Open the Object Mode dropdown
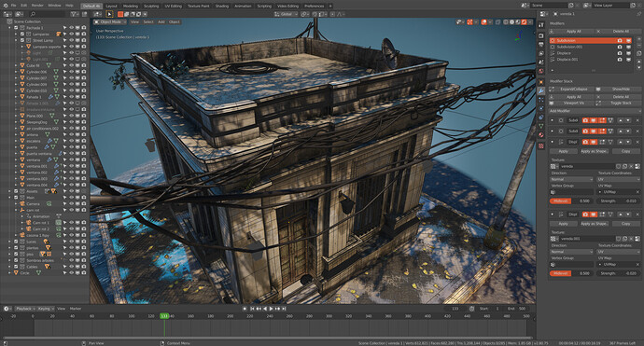644x346 pixels. [110, 21]
